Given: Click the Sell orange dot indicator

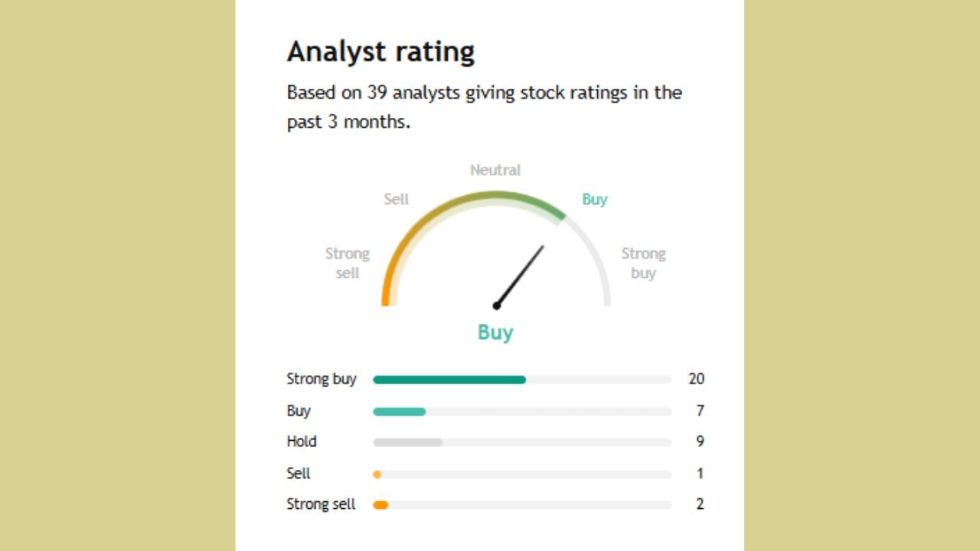Looking at the screenshot, I should (377, 474).
